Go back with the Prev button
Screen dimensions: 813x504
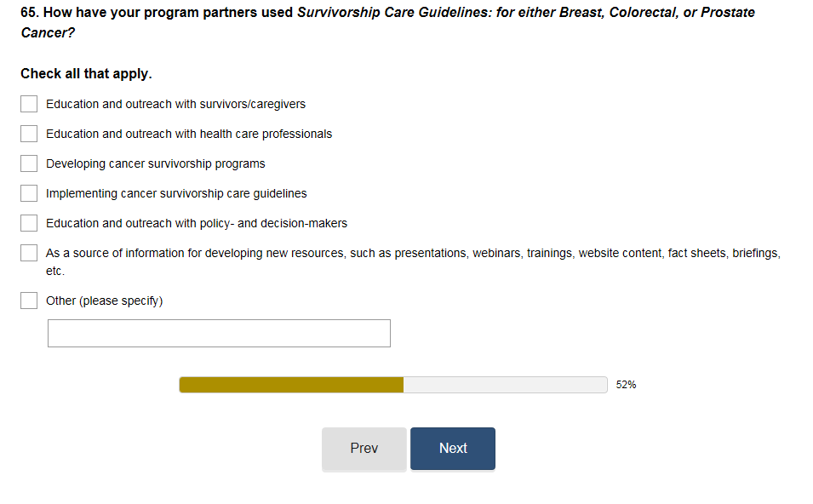364,449
